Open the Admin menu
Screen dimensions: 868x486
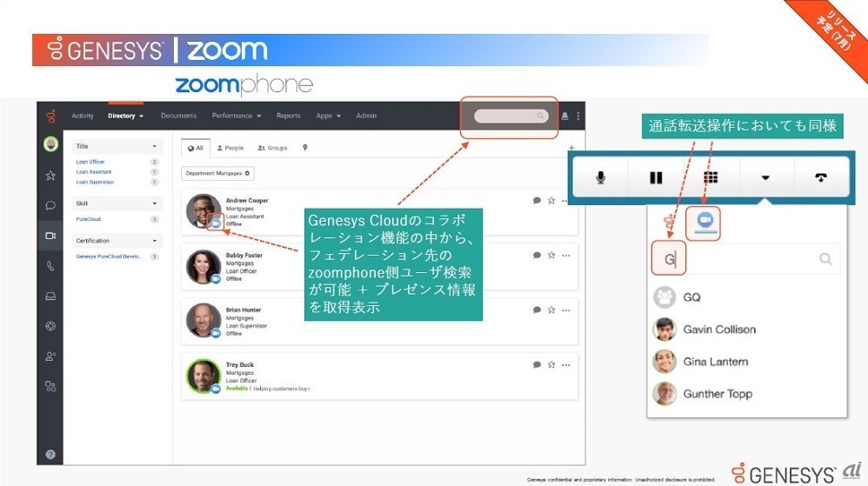point(366,116)
